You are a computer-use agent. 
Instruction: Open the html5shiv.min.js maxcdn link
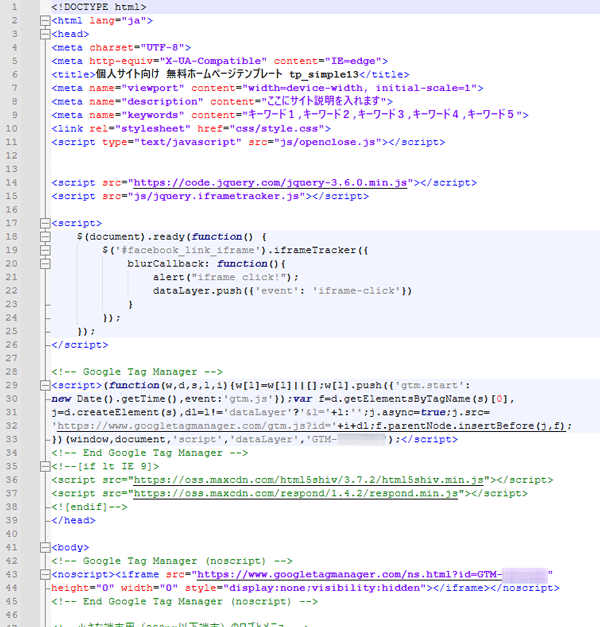[320, 480]
